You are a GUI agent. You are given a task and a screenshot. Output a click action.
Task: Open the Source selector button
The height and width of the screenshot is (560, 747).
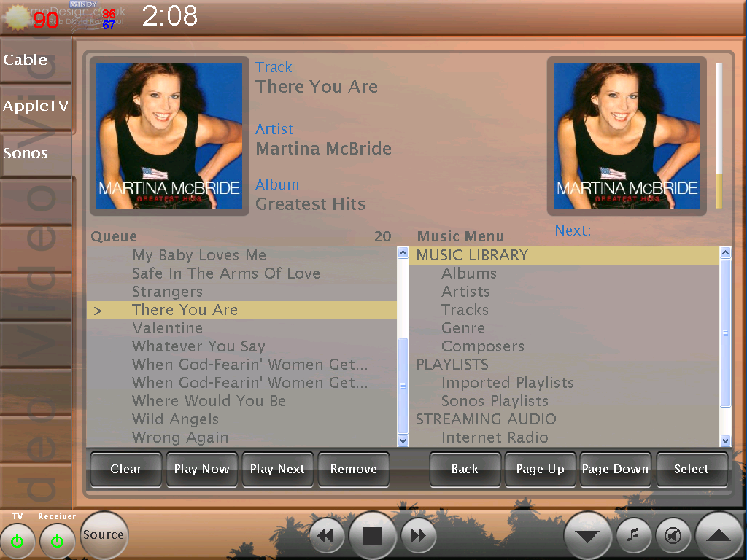pyautogui.click(x=103, y=534)
